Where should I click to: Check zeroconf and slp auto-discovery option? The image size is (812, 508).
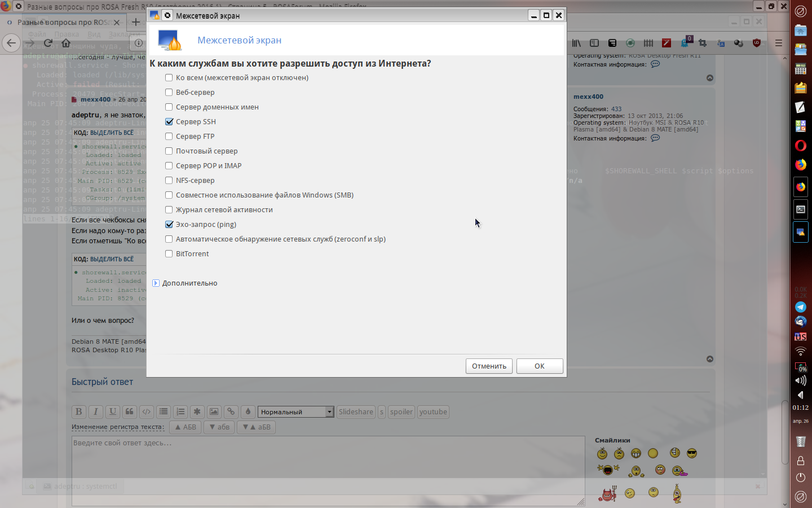(169, 239)
